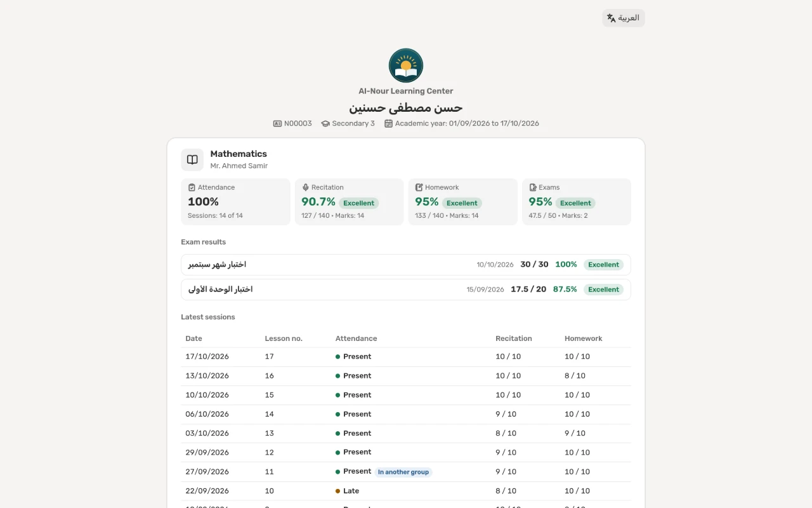Open the اختبار الوحدة الأولى exam row

(406, 290)
